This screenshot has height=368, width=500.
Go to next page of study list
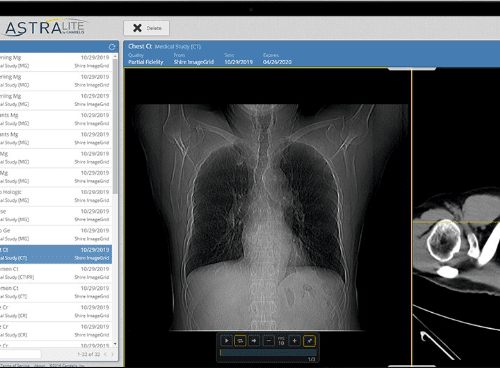pyautogui.click(x=113, y=354)
